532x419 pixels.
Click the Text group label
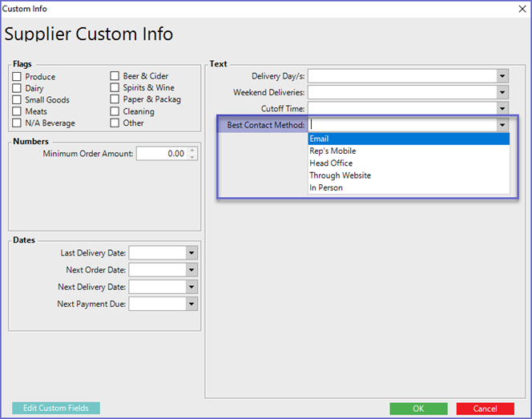[218, 64]
